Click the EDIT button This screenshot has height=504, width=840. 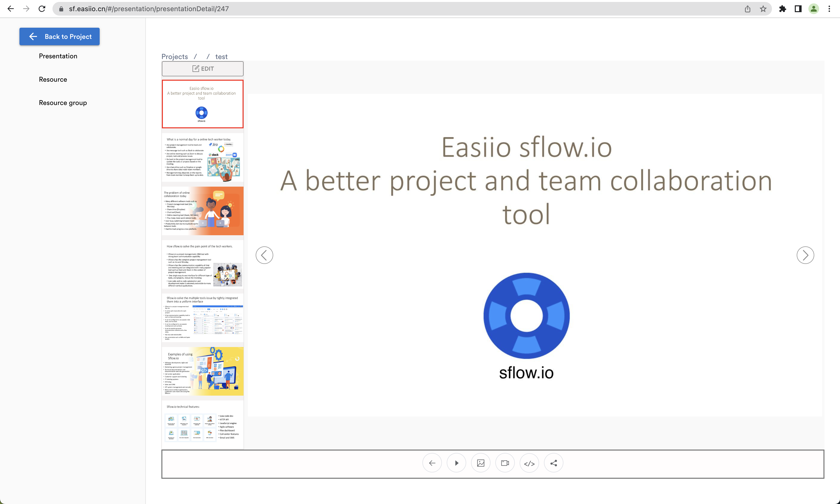coord(203,69)
